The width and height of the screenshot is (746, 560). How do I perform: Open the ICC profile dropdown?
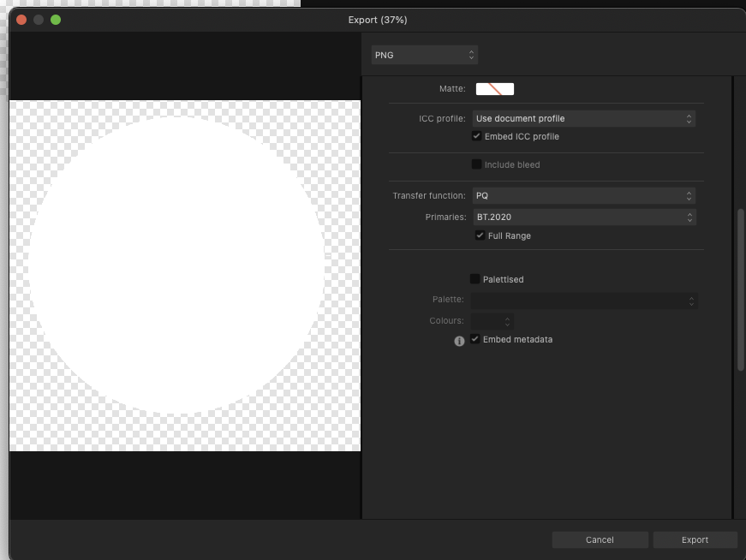click(x=584, y=118)
